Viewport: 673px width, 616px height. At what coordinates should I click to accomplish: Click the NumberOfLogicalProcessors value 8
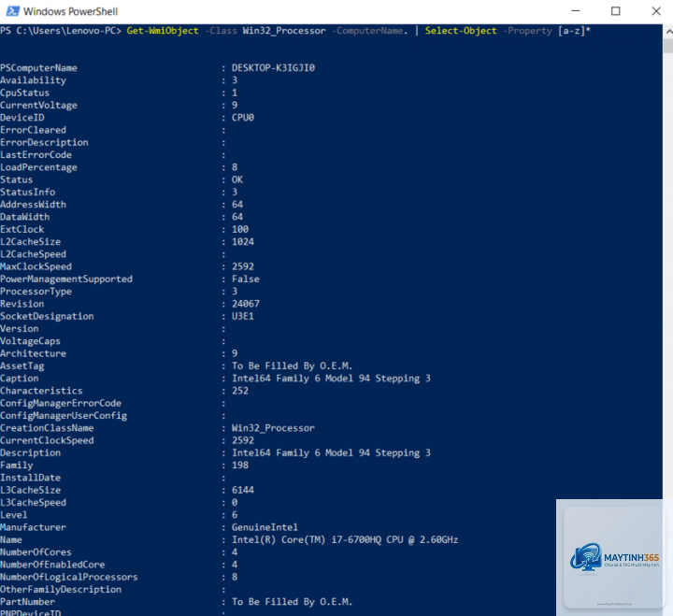(x=235, y=577)
